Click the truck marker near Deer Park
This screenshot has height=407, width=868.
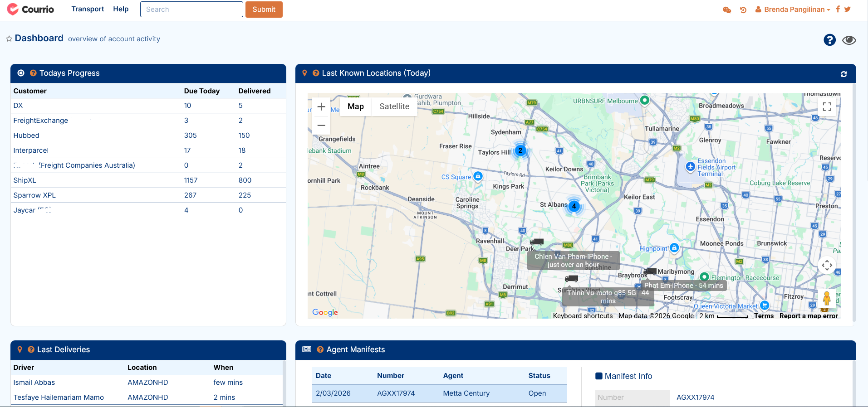point(537,242)
